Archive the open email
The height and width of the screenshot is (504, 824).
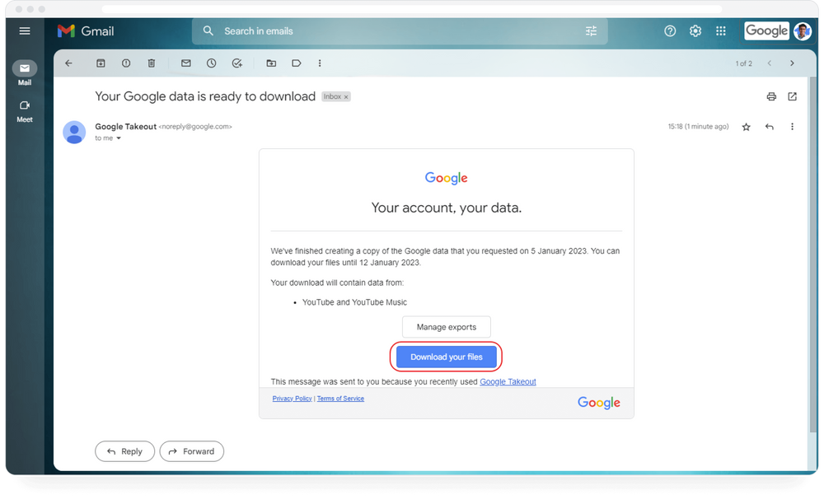(101, 63)
